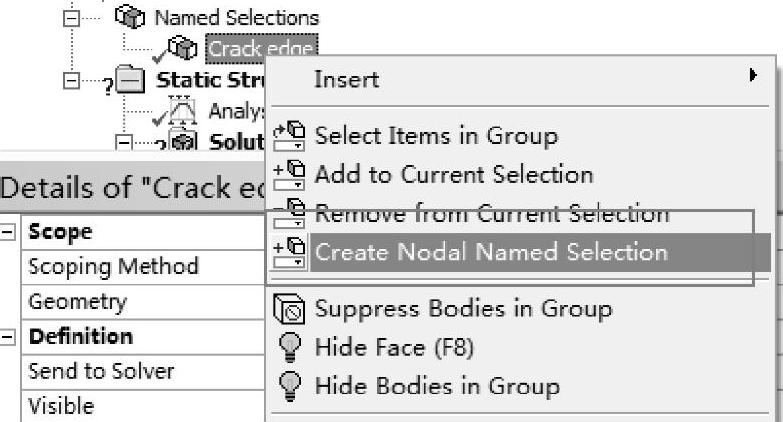Click the Create Nodal Named Selection icon

(288, 252)
